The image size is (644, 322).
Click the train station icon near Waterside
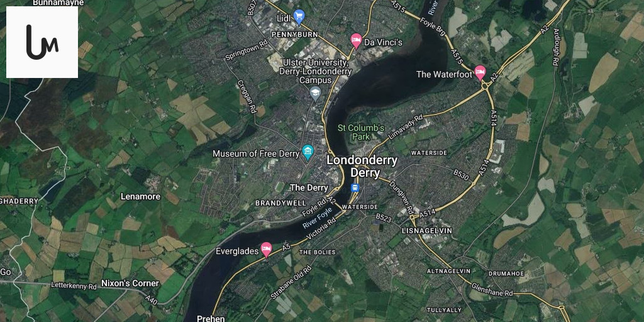click(x=355, y=187)
